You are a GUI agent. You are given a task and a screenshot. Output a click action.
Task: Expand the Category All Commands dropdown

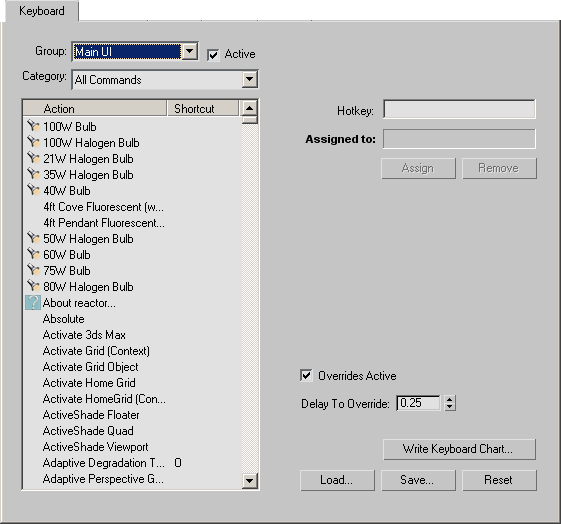coord(249,79)
